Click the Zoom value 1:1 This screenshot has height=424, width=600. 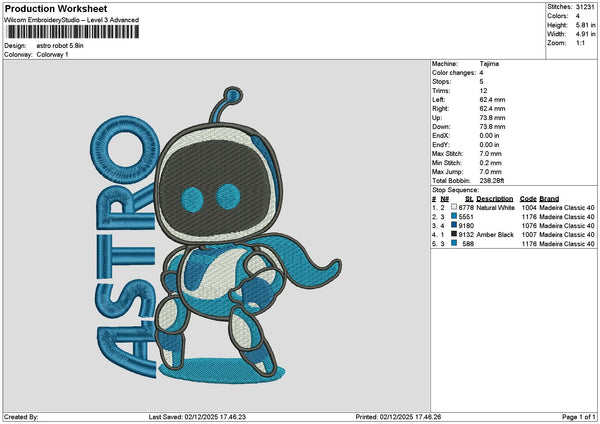click(x=581, y=45)
